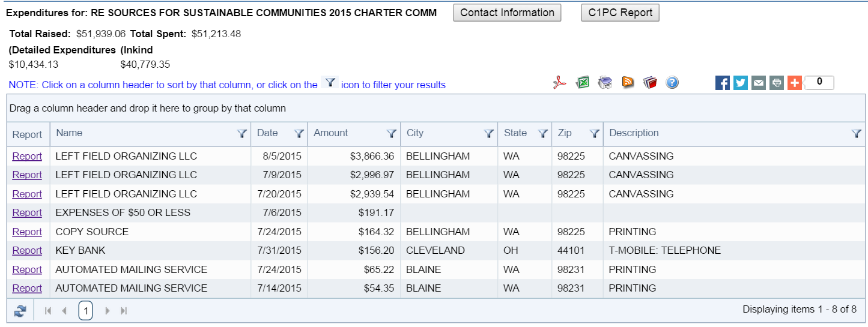Screen dimensions: 868x327
Task: Sort the table by the City column header
Action: coord(415,133)
